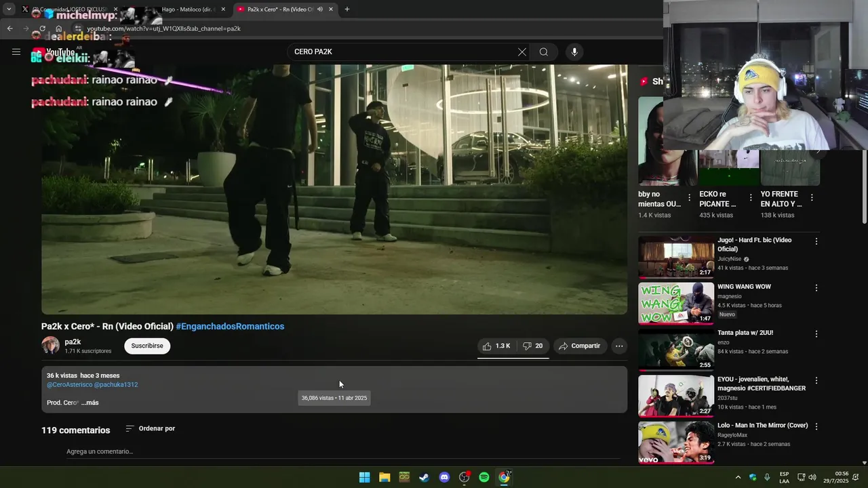Open options for ECKO re PICANTE short
Screen dimensions: 868x488
click(751, 198)
